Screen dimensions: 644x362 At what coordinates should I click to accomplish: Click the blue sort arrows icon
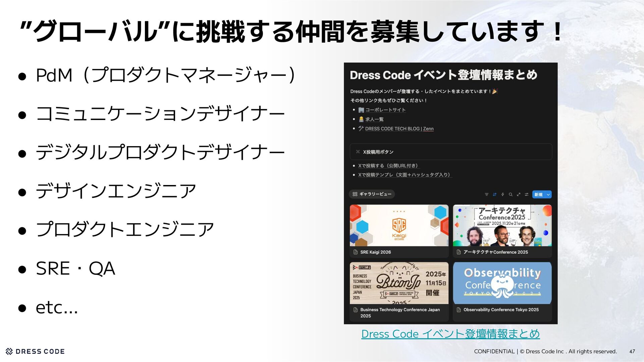pos(494,194)
